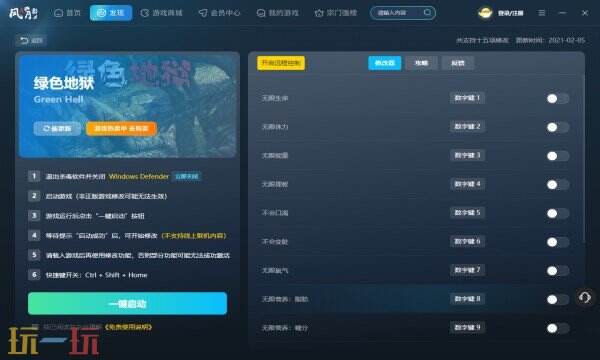Click the refresh button on Green Hell banner
The image size is (600, 360).
pos(57,129)
